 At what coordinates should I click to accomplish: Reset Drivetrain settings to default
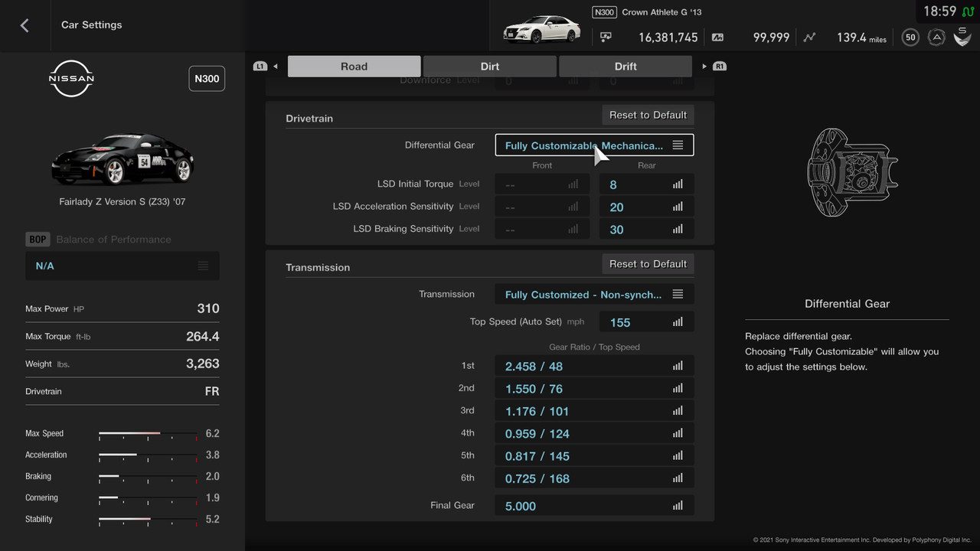click(648, 115)
